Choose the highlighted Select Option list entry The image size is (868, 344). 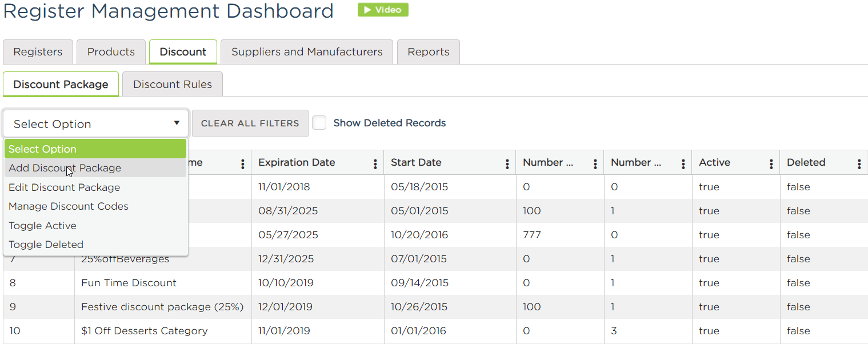95,149
